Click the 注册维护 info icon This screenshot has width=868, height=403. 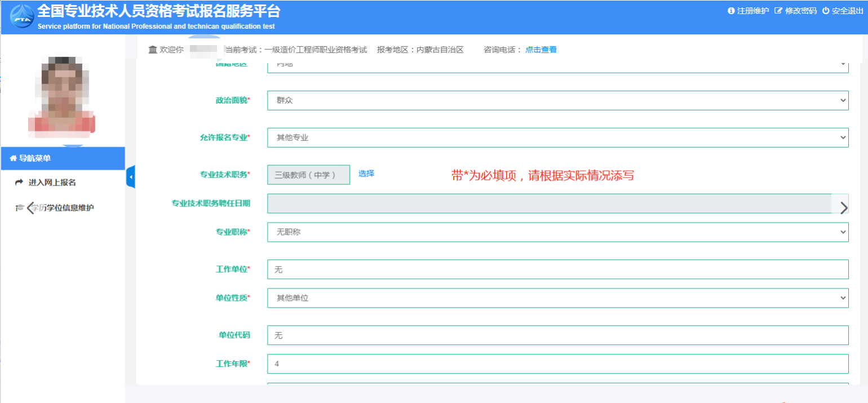coord(732,11)
